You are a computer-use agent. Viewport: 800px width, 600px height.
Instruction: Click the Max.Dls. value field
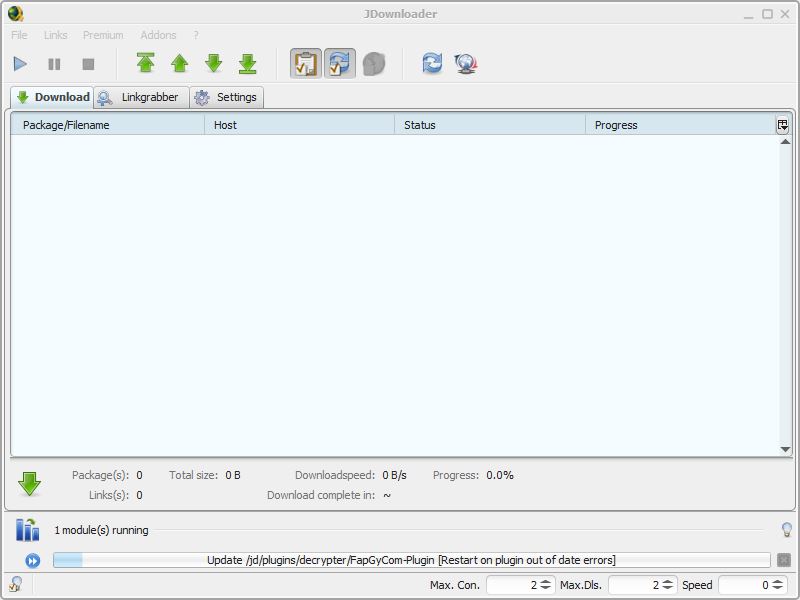(x=635, y=585)
